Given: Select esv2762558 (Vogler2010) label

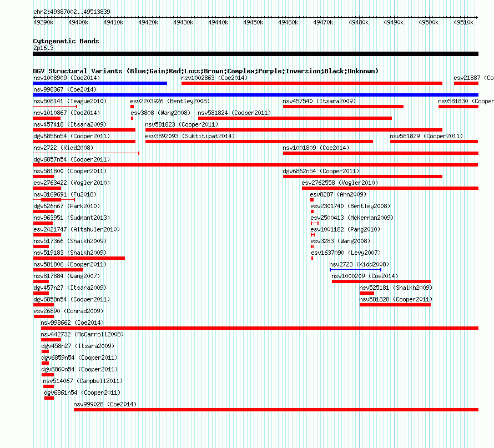Looking at the screenshot, I should (x=340, y=183).
